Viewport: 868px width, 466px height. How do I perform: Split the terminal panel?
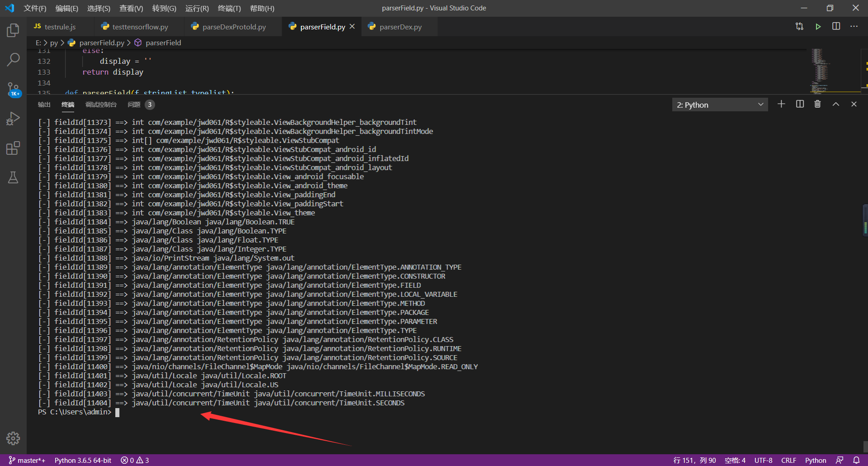800,104
